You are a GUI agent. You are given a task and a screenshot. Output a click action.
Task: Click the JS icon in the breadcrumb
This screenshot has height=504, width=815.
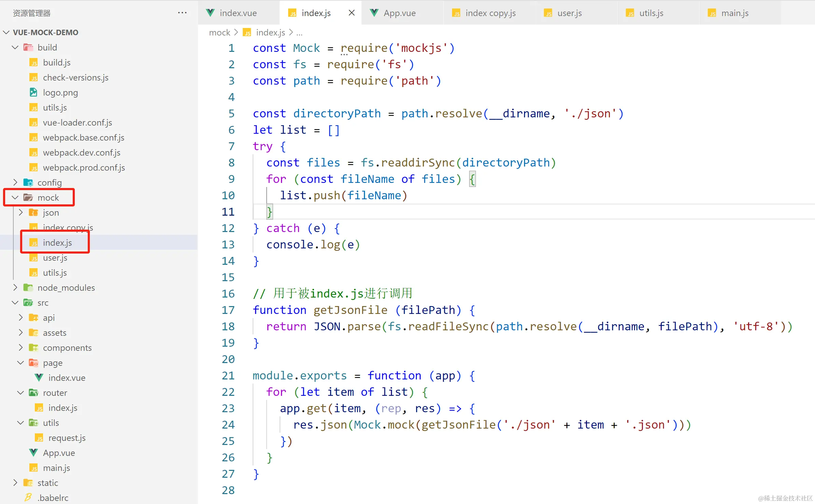click(x=247, y=32)
